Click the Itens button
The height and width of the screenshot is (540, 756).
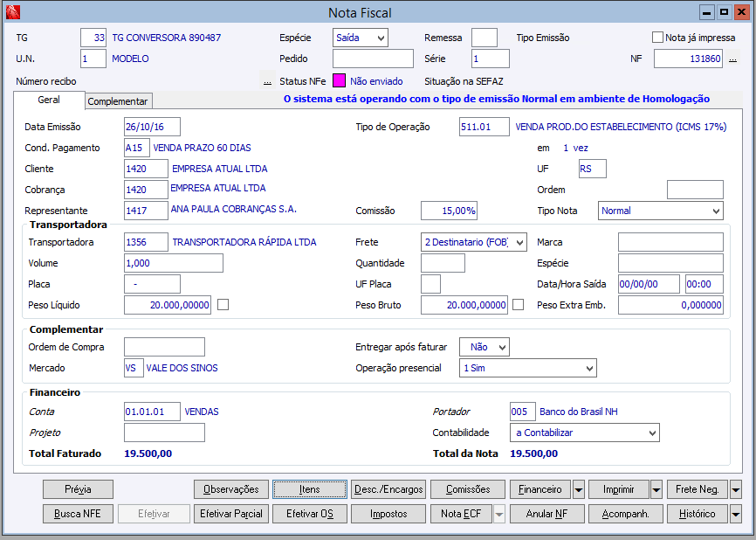310,489
